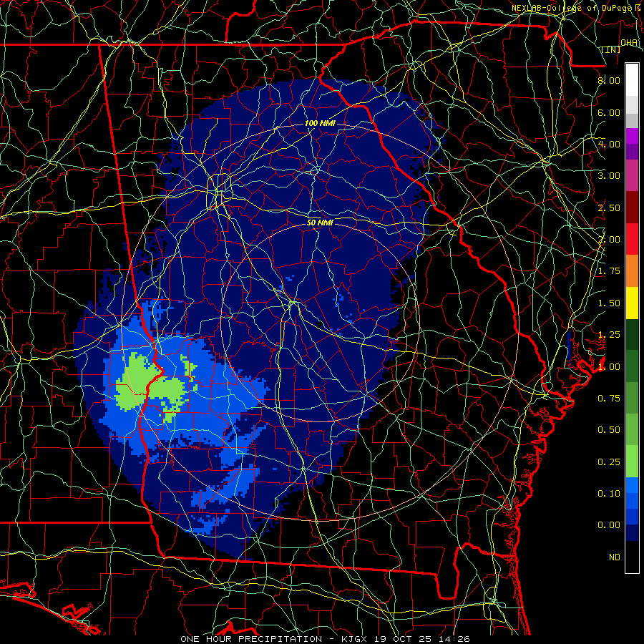The height and width of the screenshot is (644, 644).
Task: Click the "OHA" product code label
Action: (x=629, y=42)
